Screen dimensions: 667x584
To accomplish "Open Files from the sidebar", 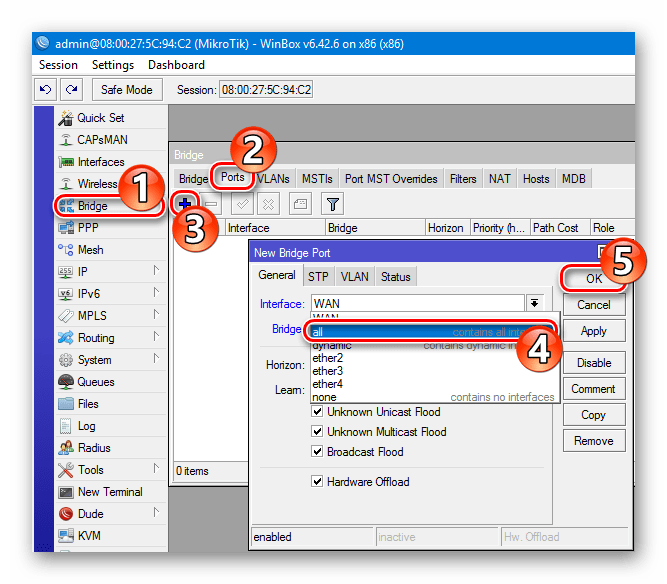I will click(111, 404).
